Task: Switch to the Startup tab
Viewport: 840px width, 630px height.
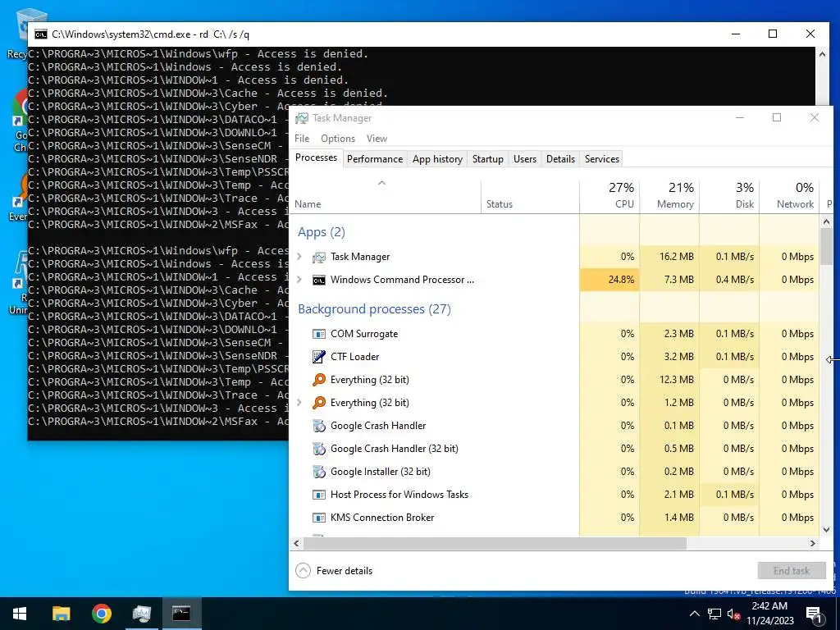Action: [488, 159]
